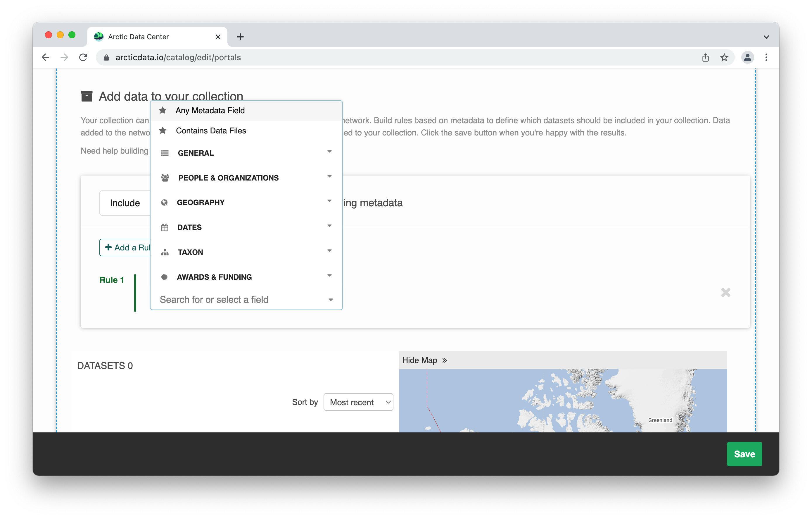Click the browser share icon

coord(705,58)
